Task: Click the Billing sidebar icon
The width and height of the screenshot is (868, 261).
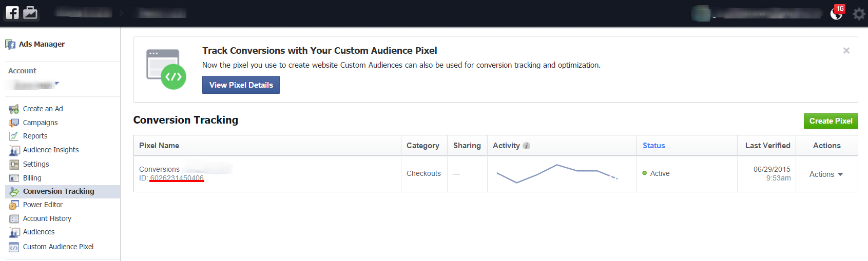Action: (14, 178)
